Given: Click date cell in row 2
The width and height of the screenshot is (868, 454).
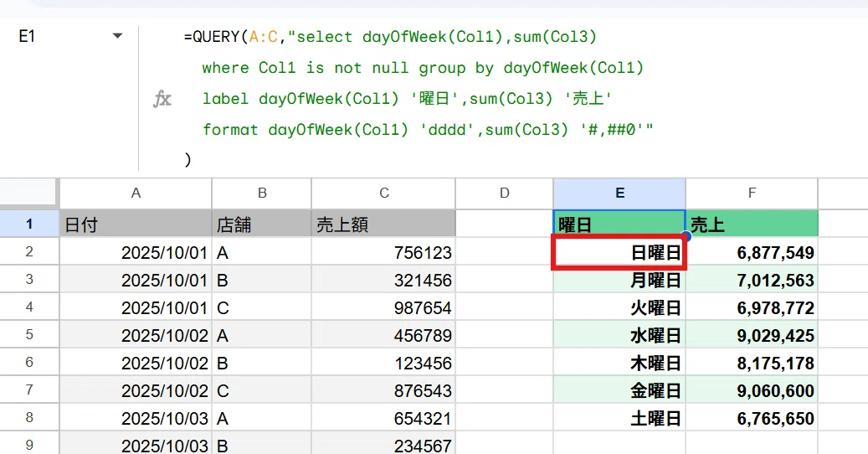Looking at the screenshot, I should [x=136, y=252].
